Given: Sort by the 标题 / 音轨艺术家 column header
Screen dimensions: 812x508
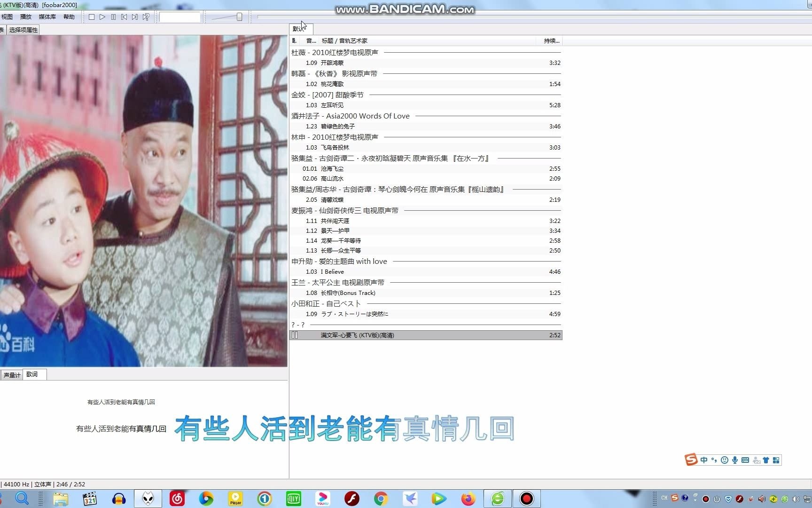Looking at the screenshot, I should [428, 41].
